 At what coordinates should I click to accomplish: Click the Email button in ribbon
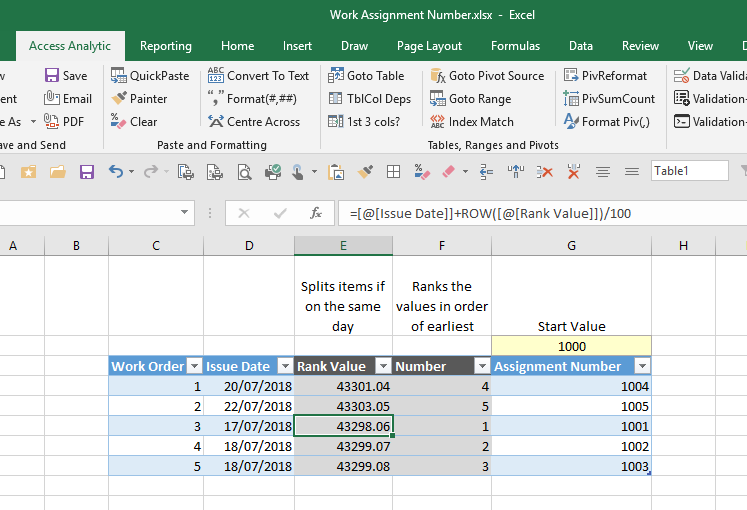click(x=68, y=99)
